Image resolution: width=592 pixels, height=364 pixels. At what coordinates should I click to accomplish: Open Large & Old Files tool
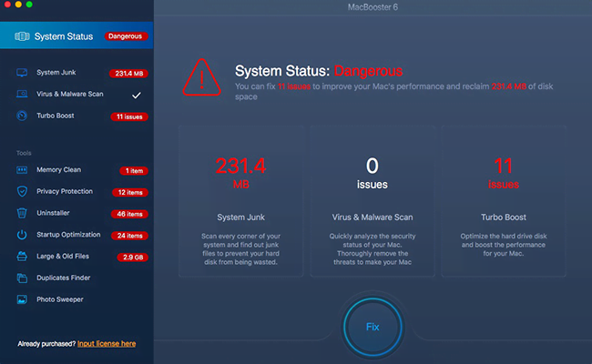tap(77, 257)
